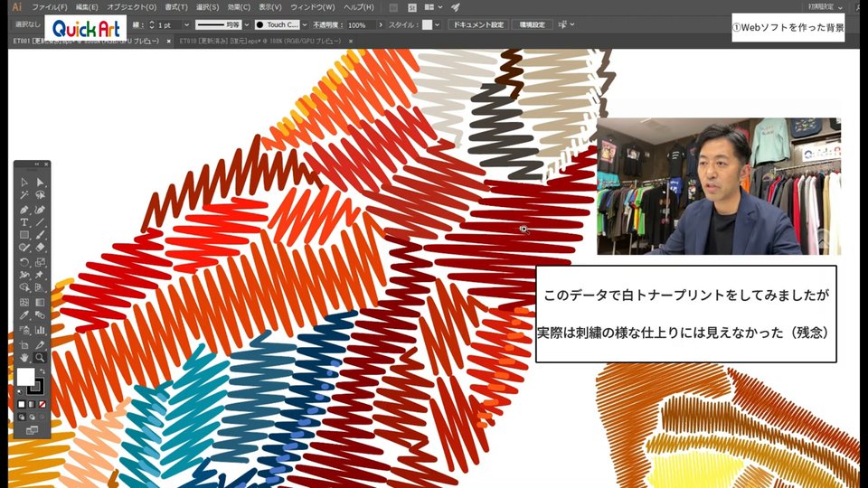Enable Draw Normal mode
Image resolution: width=868 pixels, height=488 pixels.
point(22,418)
